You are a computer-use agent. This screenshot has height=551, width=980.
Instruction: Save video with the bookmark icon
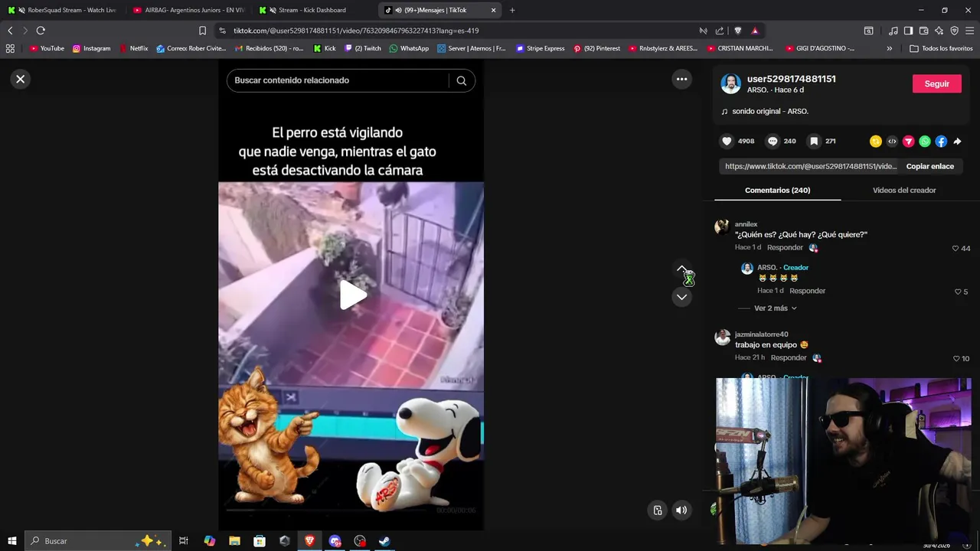(x=814, y=141)
